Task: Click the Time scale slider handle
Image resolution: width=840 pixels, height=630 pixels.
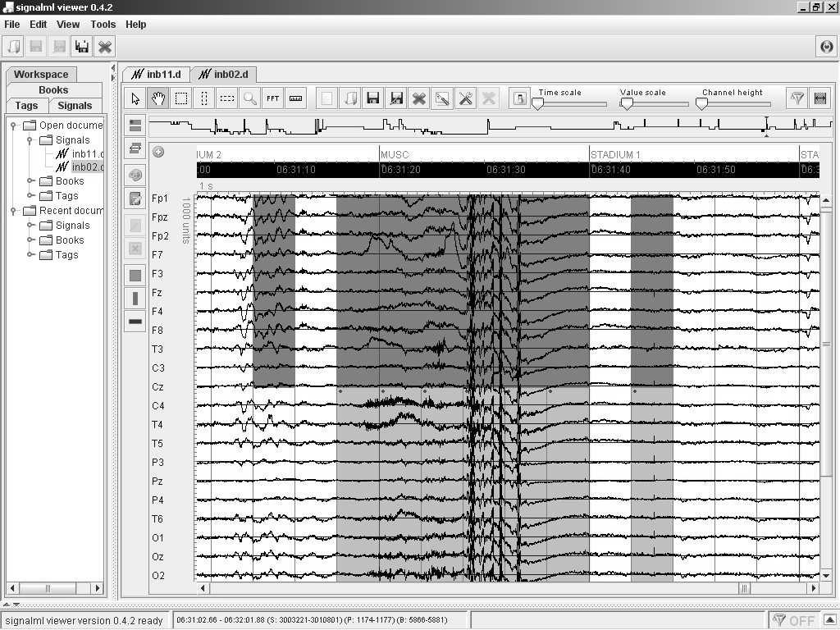Action: pos(538,104)
